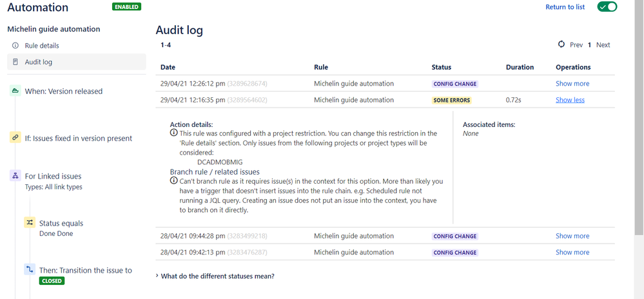Click the info icon beside project restriction message
Image resolution: width=644 pixels, height=299 pixels.
tap(174, 133)
